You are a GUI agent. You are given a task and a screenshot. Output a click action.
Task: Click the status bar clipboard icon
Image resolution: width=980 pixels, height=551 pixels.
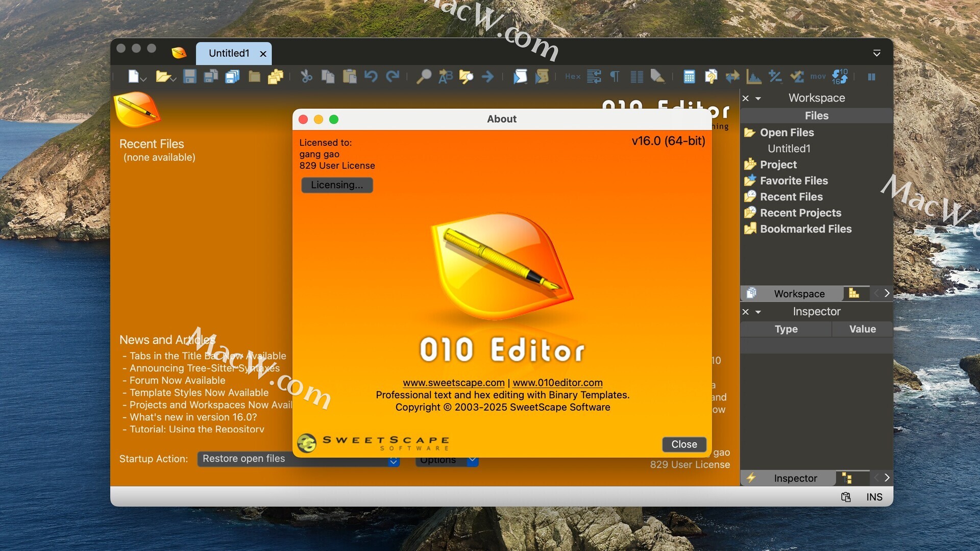(846, 497)
